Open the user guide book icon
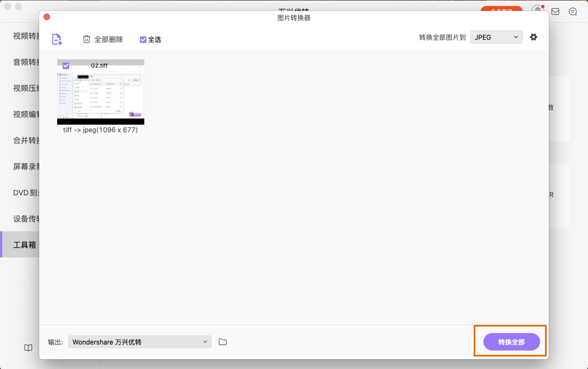The height and width of the screenshot is (369, 588). pyautogui.click(x=28, y=348)
